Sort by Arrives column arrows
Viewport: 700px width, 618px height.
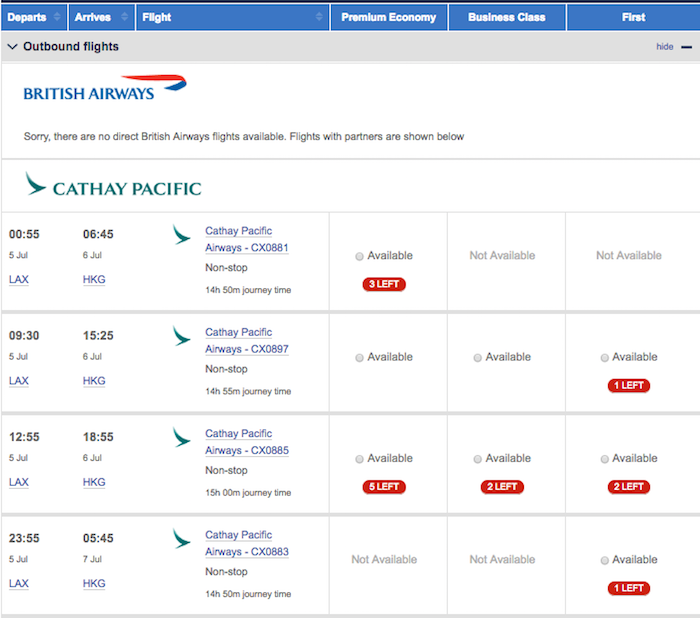tap(125, 17)
